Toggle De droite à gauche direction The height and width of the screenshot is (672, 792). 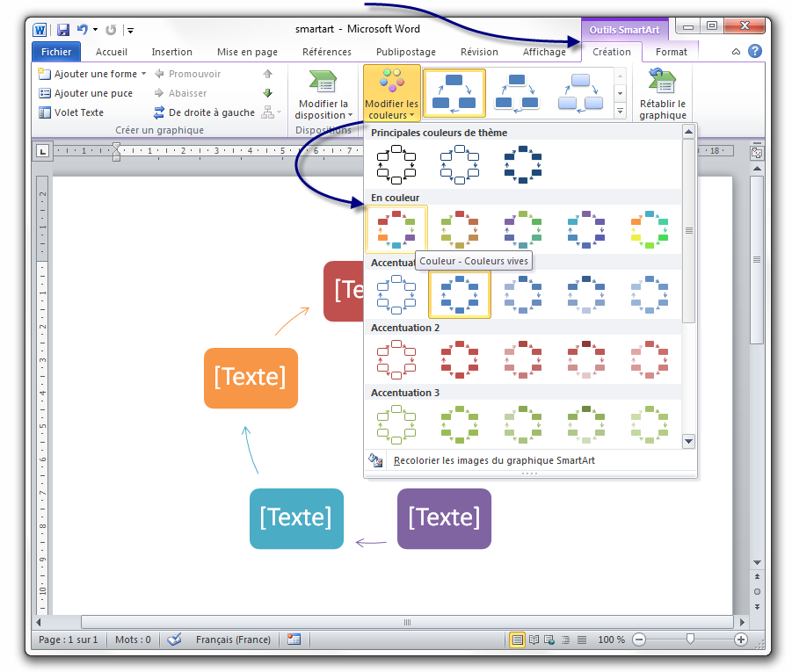(204, 112)
